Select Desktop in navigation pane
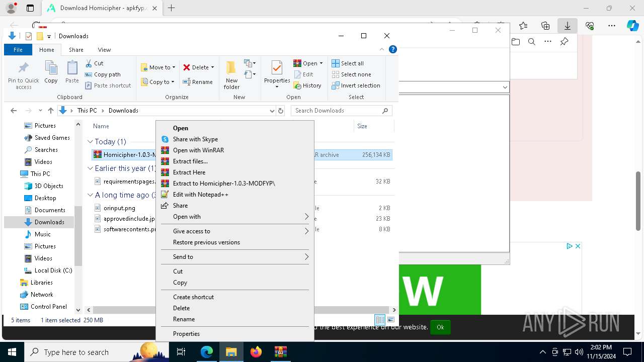 tap(45, 198)
